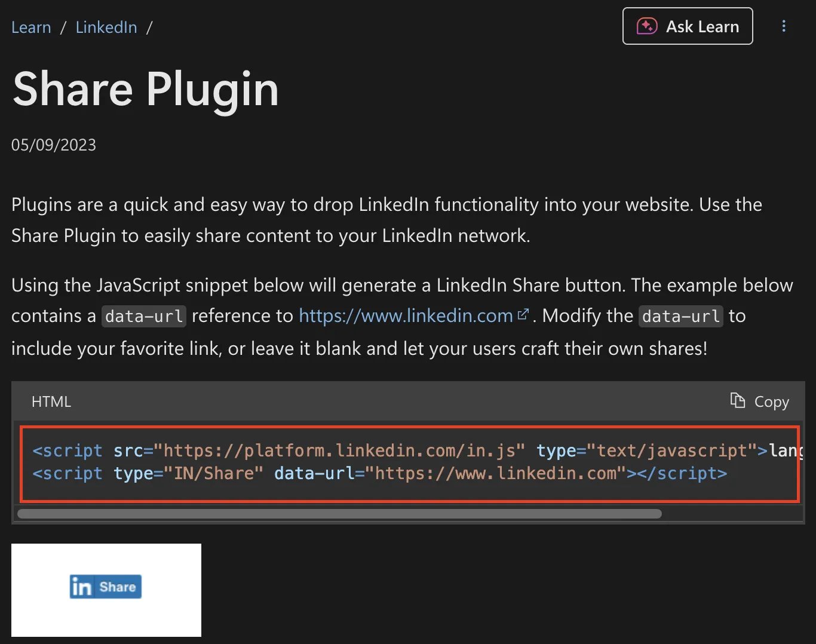Click the Copy icon beside the Copy label
Viewport: 816px width, 644px height.
tap(737, 401)
